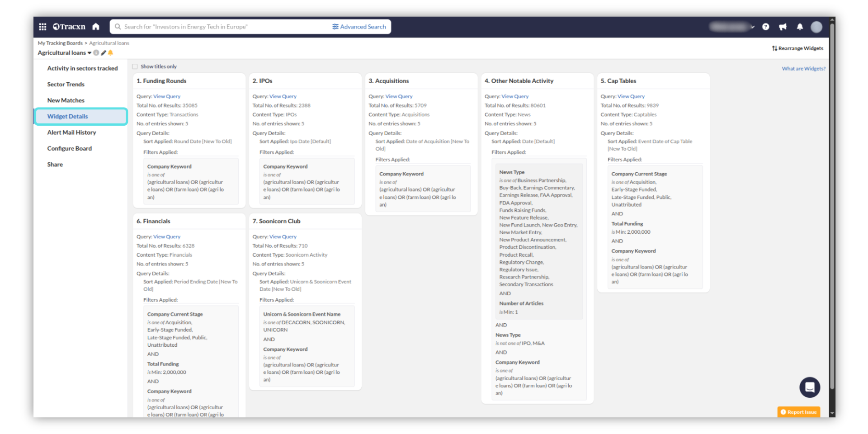This screenshot has width=868, height=434.
Task: Open the announcements megaphone icon
Action: pos(783,27)
